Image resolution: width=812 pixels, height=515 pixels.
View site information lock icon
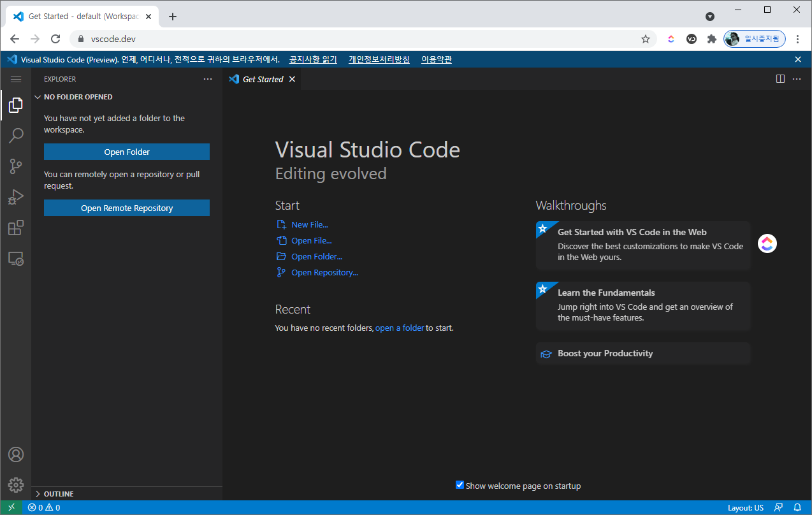[x=81, y=39]
